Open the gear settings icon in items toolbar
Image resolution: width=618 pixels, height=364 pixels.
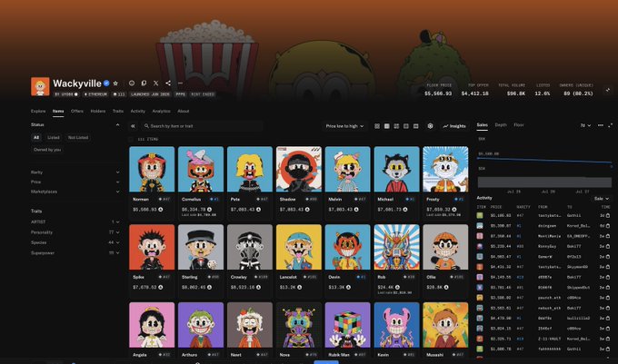point(431,126)
